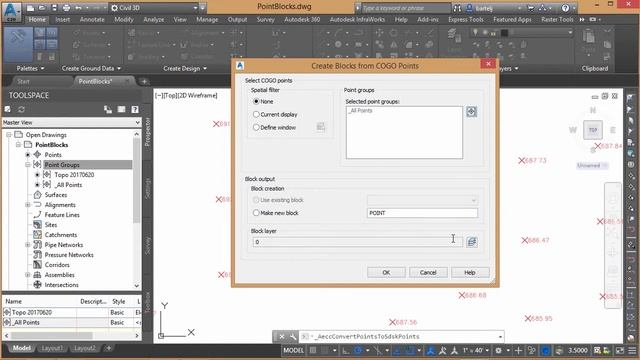The image size is (640, 360).
Task: Click the new drawing tab plus button
Action: pyautogui.click(x=144, y=81)
